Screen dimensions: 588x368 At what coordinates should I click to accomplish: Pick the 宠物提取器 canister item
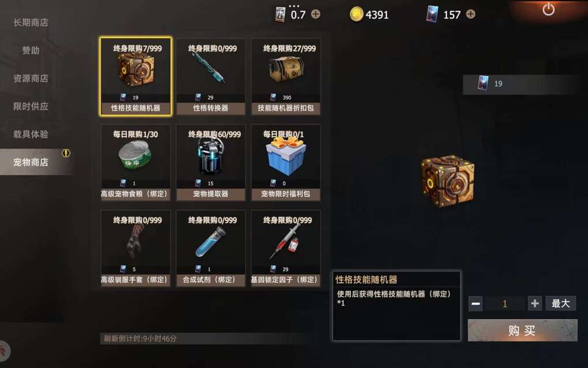coord(211,163)
